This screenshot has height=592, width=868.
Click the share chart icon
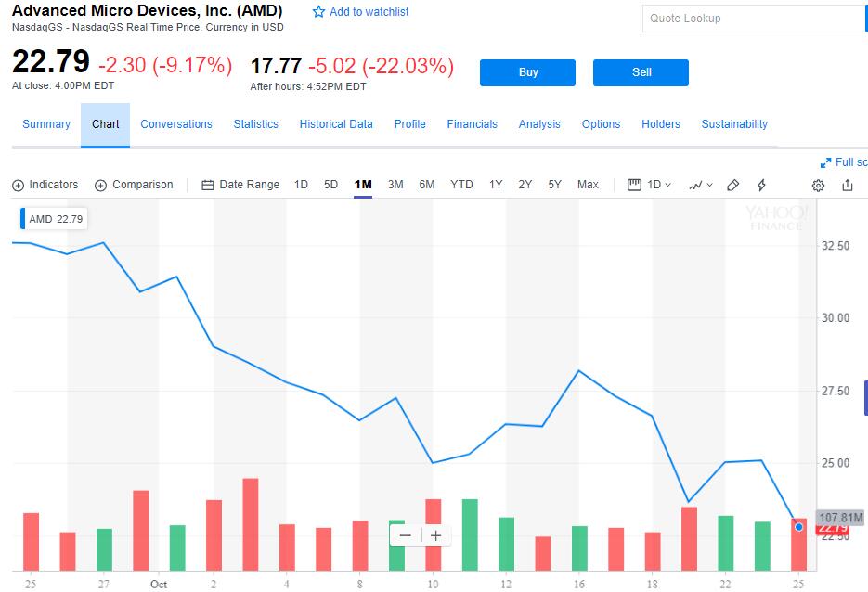tap(848, 185)
